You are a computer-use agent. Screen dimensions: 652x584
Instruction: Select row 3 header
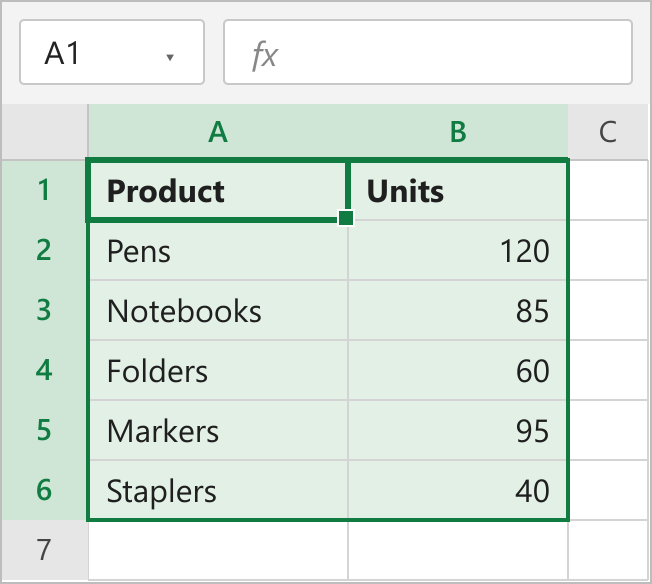pyautogui.click(x=44, y=310)
